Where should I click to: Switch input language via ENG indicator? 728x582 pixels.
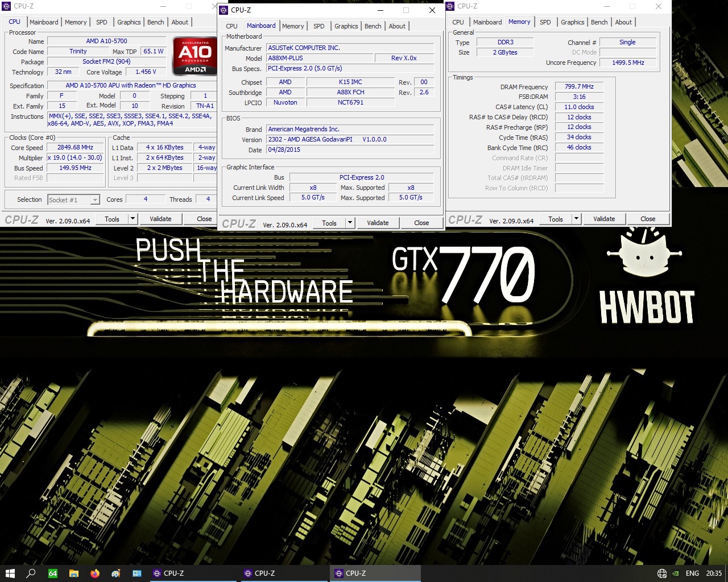tap(692, 573)
